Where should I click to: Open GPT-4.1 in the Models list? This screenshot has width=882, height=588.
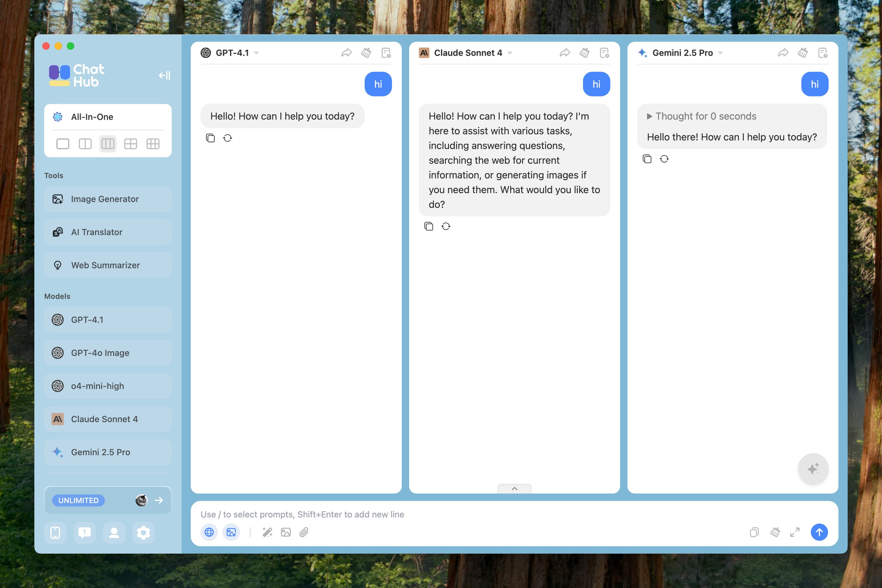(108, 320)
